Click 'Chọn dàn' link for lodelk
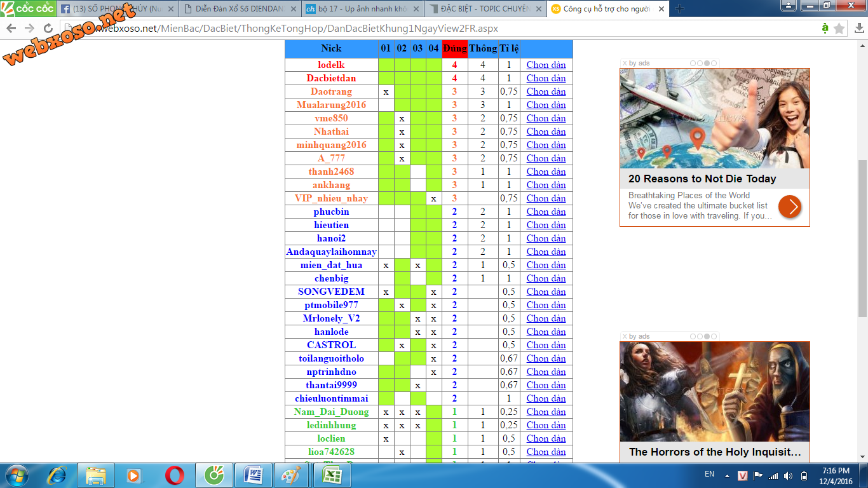 pos(546,65)
